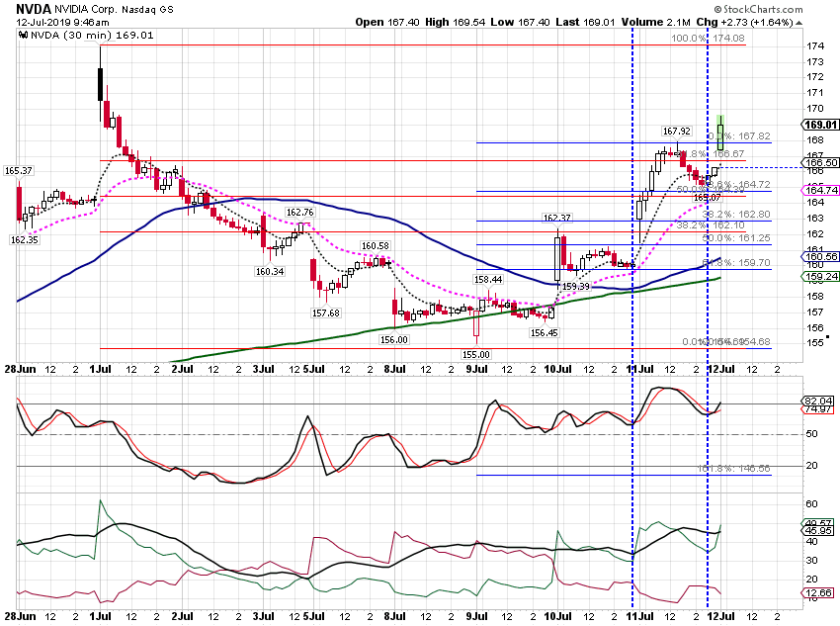Screen dimensions: 840x626
Task: Open the StockCharts.com copyright link
Action: pyautogui.click(x=758, y=9)
